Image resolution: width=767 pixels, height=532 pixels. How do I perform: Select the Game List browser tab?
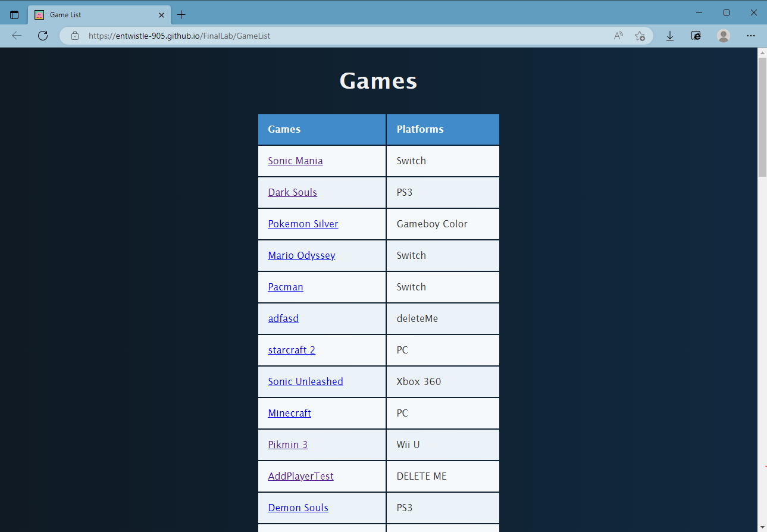point(99,15)
